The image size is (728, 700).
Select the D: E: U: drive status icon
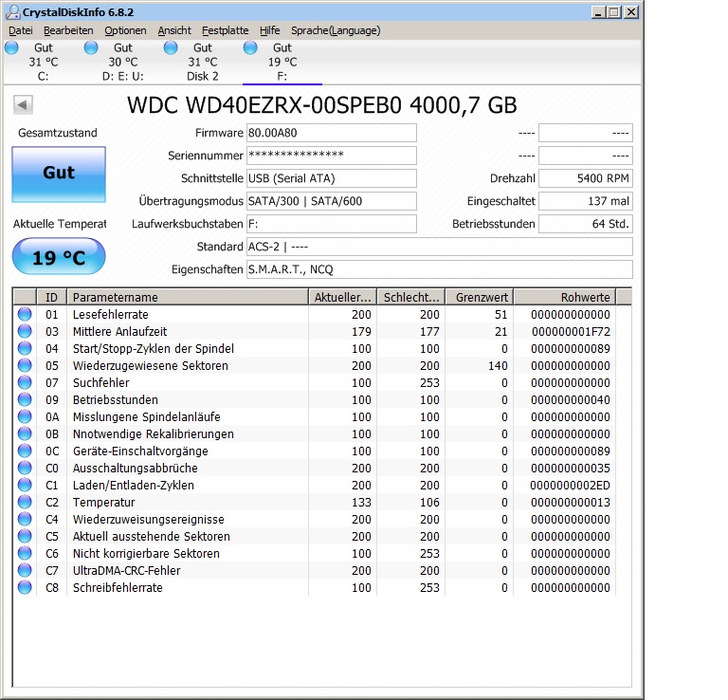point(91,47)
